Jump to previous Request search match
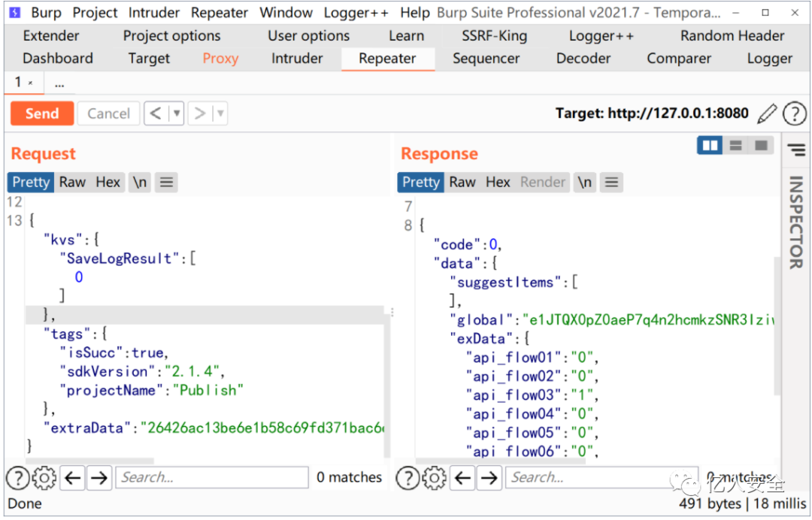 72,478
